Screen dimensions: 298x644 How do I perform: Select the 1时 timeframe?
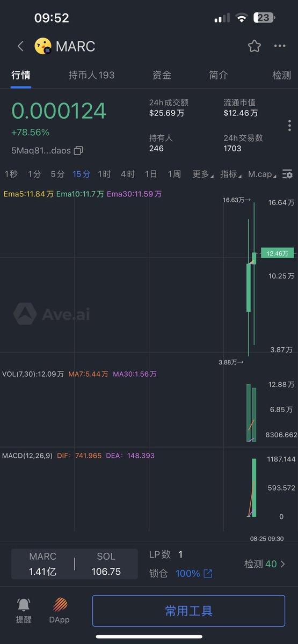[104, 174]
